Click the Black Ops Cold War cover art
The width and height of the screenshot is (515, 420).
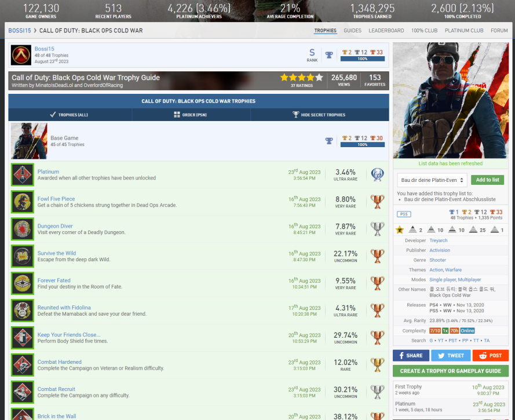pos(451,100)
